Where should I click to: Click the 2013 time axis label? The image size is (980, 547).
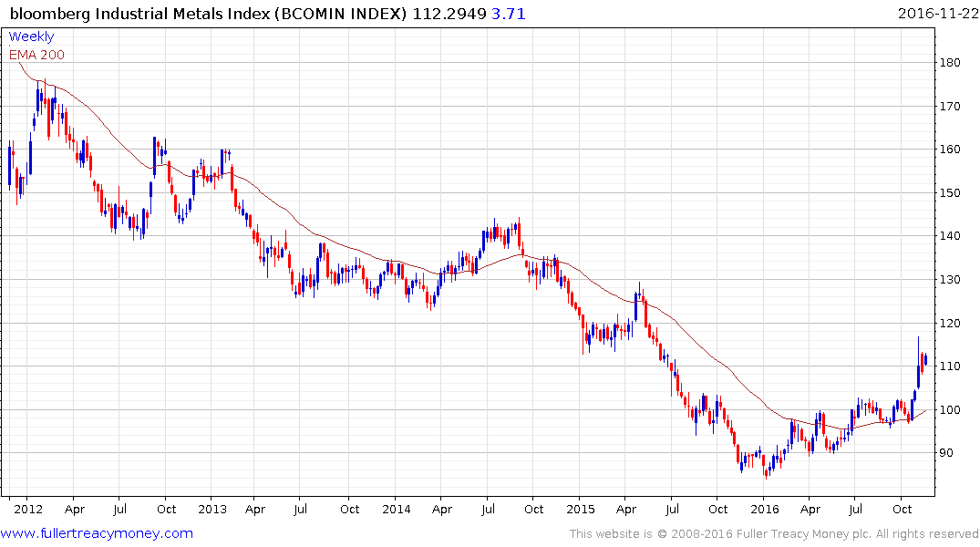tap(212, 510)
